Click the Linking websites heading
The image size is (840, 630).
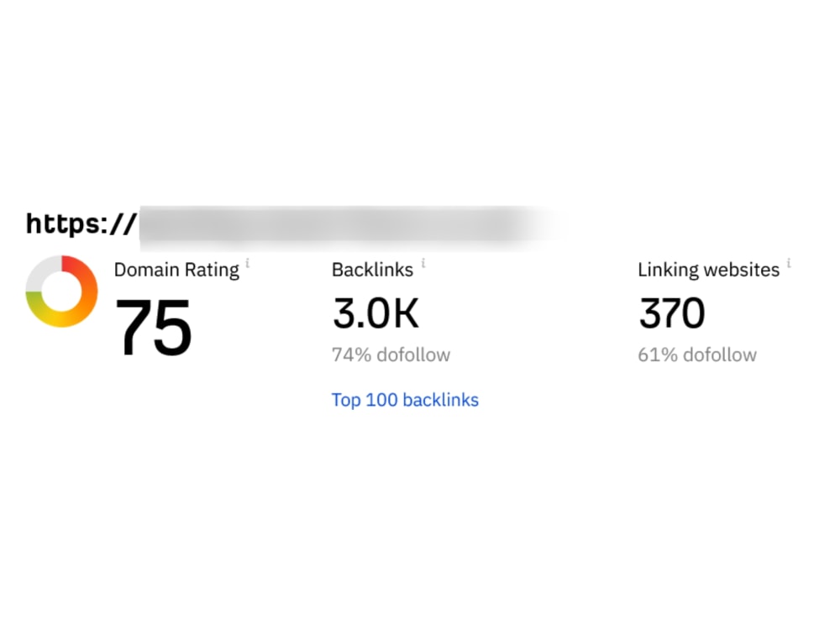pos(708,270)
